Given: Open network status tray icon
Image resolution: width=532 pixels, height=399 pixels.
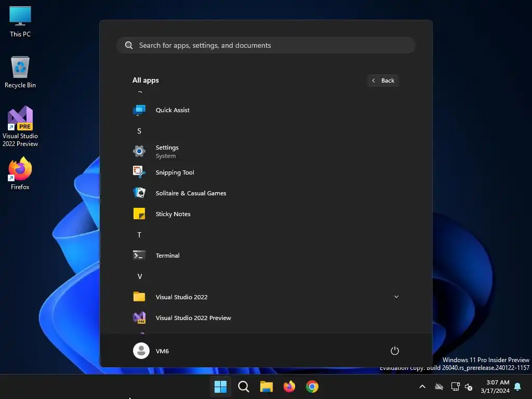Looking at the screenshot, I should click(455, 387).
